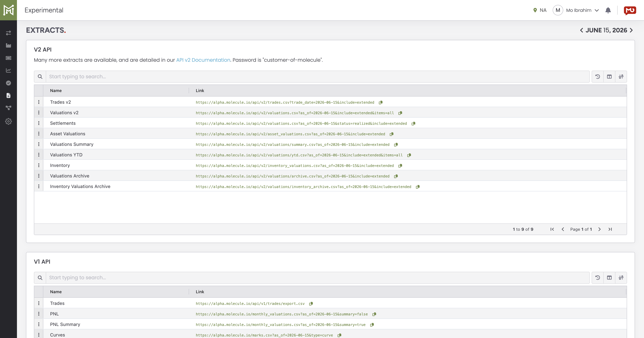Copy the Valuations Archive link
This screenshot has width=644, height=338.
coord(396,176)
